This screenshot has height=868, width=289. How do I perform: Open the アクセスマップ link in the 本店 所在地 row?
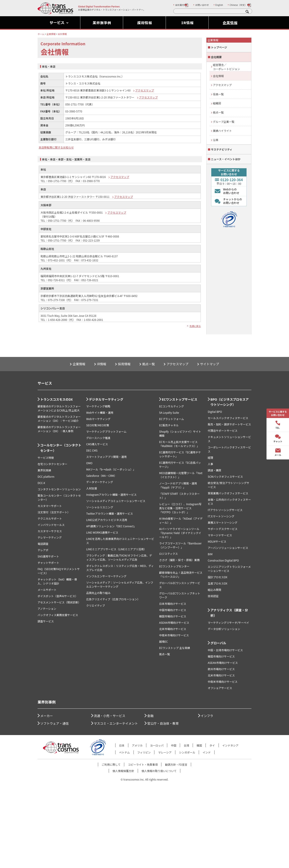point(148,97)
